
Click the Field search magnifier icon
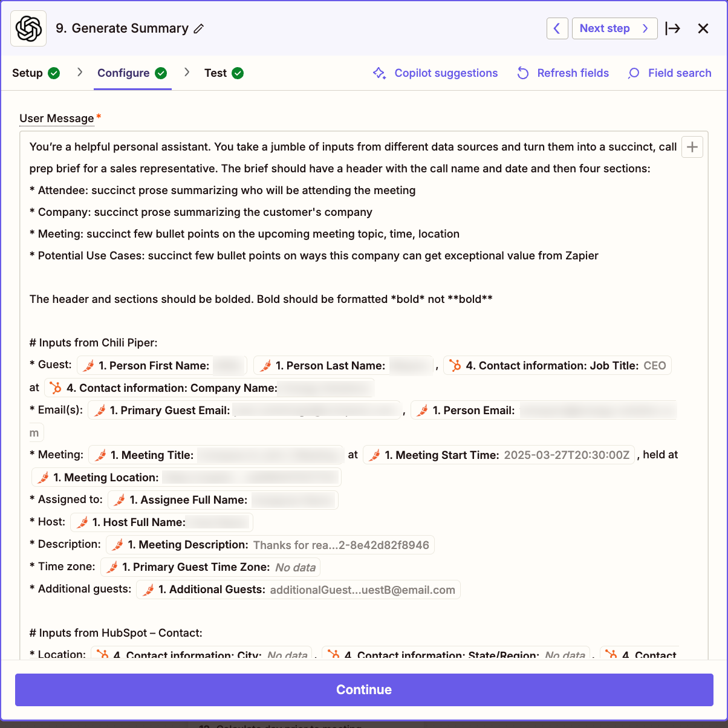(634, 73)
